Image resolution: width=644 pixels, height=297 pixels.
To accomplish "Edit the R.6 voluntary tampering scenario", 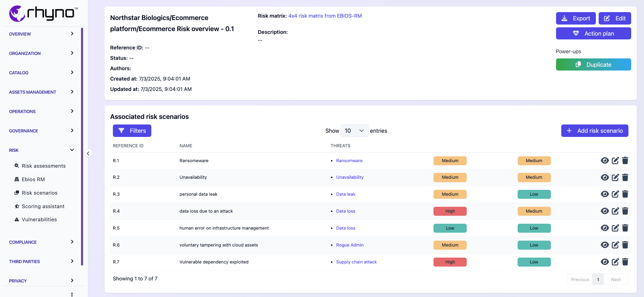I will tap(615, 245).
